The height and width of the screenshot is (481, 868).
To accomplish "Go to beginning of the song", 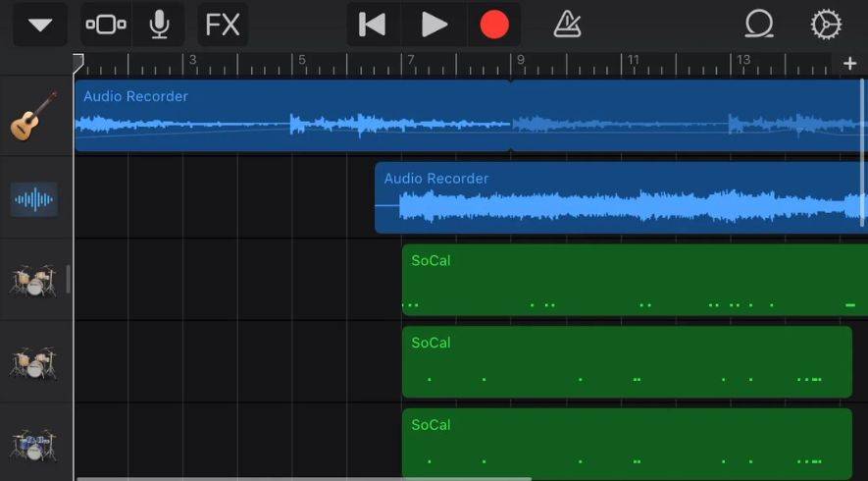I will click(373, 25).
